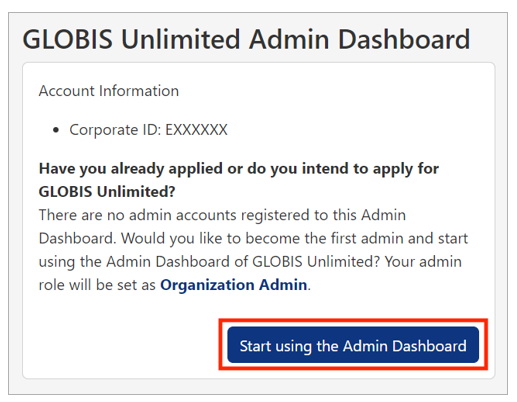Click the Start using the Admin Dashboard button
517x402 pixels.
353,345
